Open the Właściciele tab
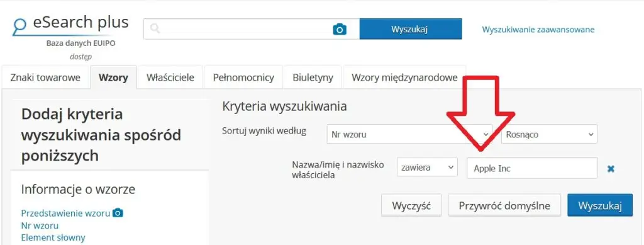644x245 pixels. (x=170, y=77)
